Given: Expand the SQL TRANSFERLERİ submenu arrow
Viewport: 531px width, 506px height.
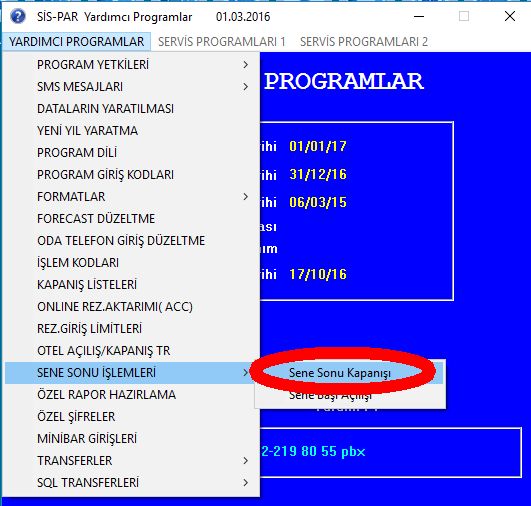Looking at the screenshot, I should [x=246, y=483].
